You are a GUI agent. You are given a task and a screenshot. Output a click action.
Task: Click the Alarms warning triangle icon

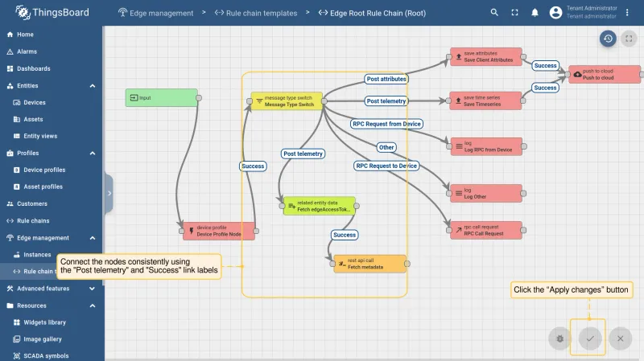pos(10,51)
